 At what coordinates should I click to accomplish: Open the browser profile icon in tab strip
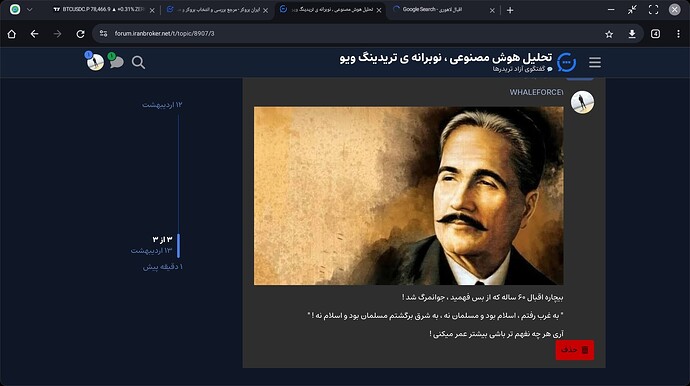point(15,9)
